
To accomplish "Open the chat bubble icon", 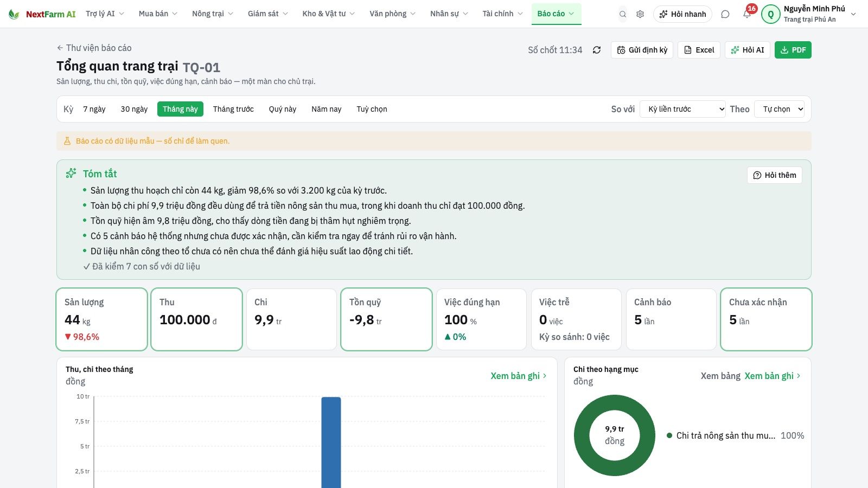I will pyautogui.click(x=725, y=14).
